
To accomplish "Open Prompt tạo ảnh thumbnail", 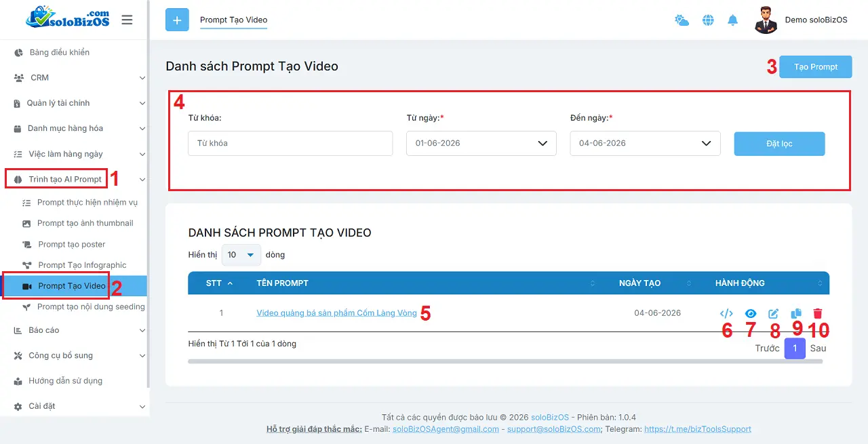I will 85,223.
